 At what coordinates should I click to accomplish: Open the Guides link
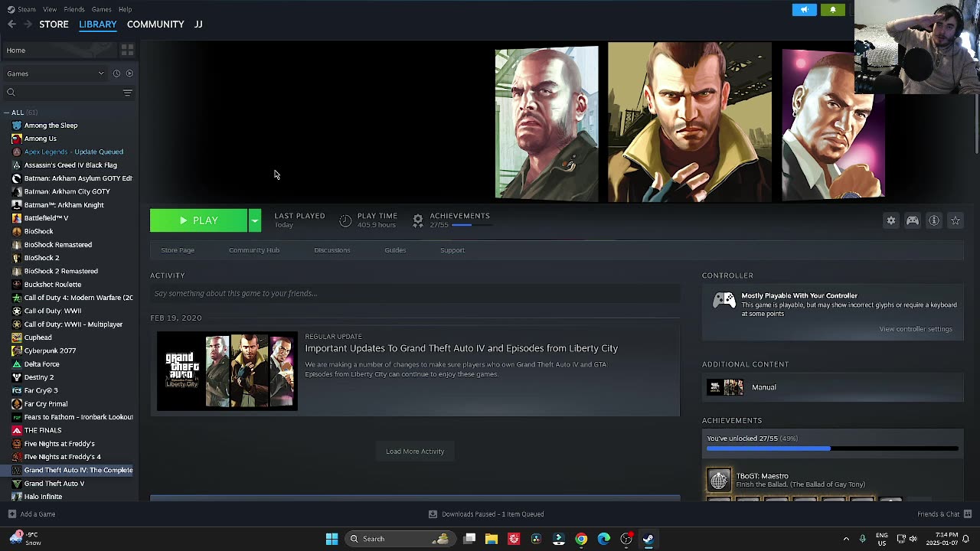pos(395,250)
